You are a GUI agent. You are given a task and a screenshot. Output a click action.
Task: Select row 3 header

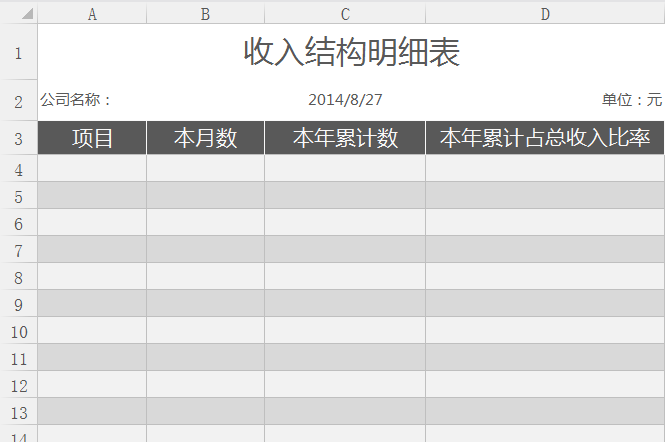(19, 138)
